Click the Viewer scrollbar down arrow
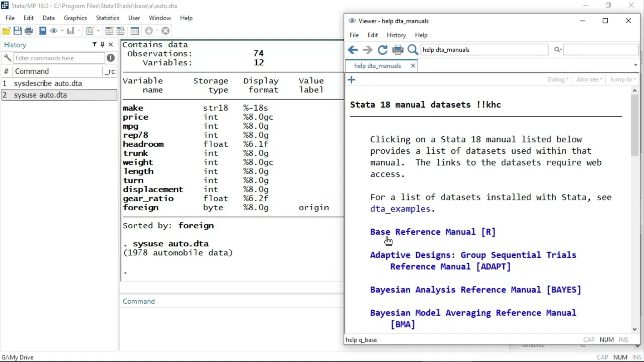 [634, 329]
